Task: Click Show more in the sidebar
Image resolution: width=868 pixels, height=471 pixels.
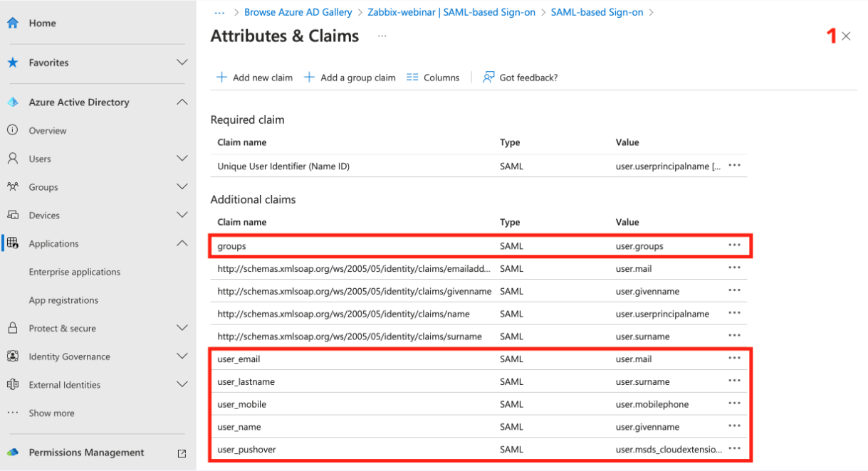Action: point(51,413)
